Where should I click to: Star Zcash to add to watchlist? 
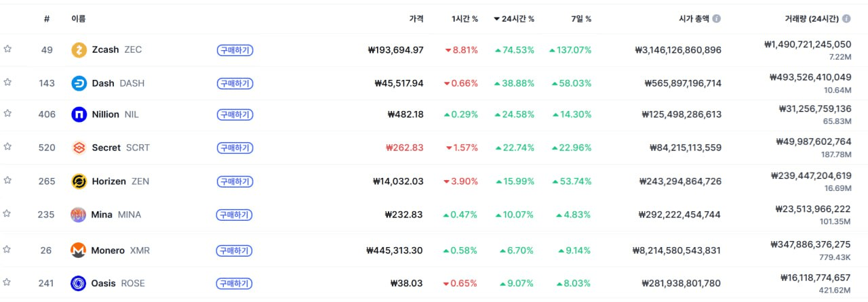(x=7, y=49)
